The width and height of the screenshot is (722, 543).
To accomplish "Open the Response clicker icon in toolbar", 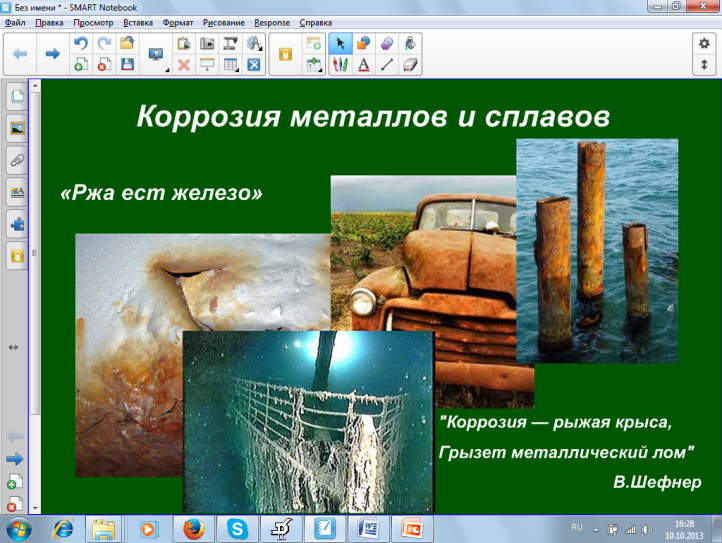I will [285, 54].
